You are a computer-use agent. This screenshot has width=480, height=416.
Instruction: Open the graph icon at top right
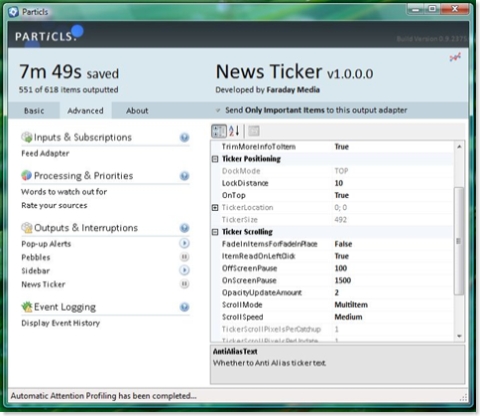(455, 57)
